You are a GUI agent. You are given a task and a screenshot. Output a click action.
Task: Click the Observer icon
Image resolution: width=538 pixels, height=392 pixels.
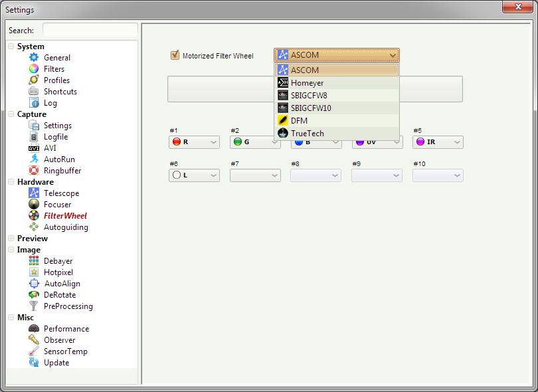coord(34,340)
